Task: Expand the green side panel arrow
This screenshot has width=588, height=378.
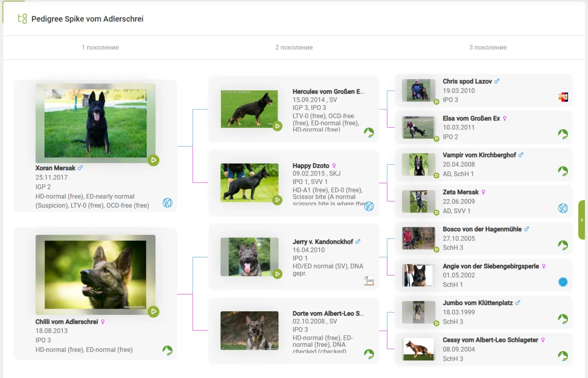Action: tap(582, 220)
